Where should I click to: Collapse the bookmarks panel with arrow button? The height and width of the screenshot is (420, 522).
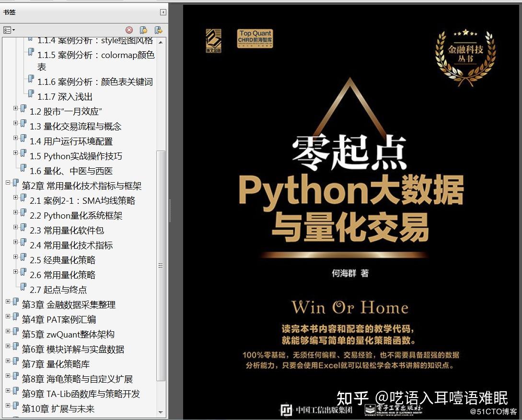point(162,11)
